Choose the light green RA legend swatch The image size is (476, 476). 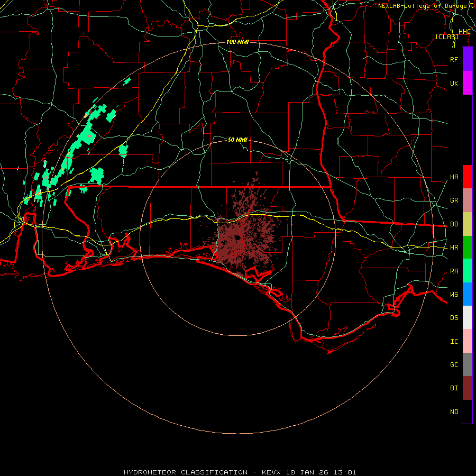467,271
